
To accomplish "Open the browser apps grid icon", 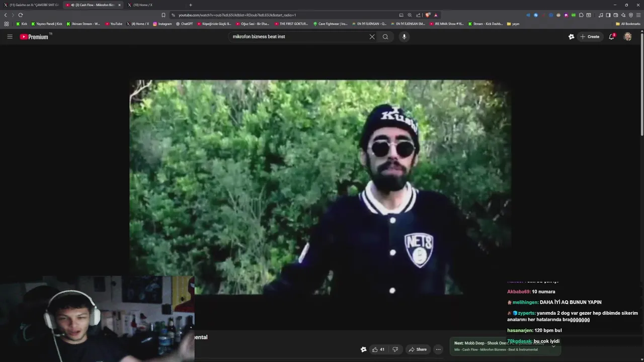I will pos(7,24).
